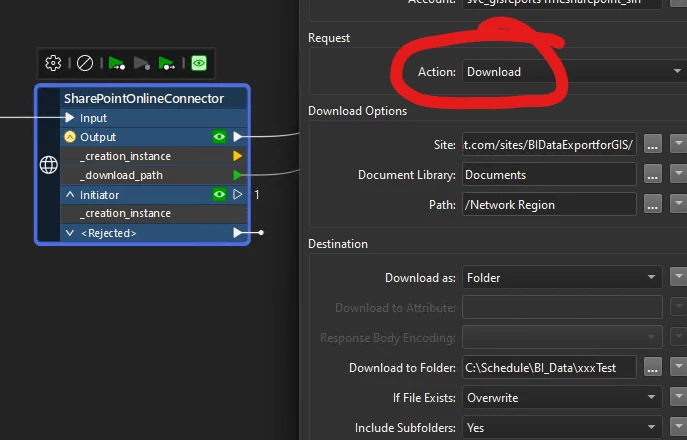Open Download to Folder options arrow
Image resolution: width=687 pixels, height=440 pixels.
coord(679,367)
